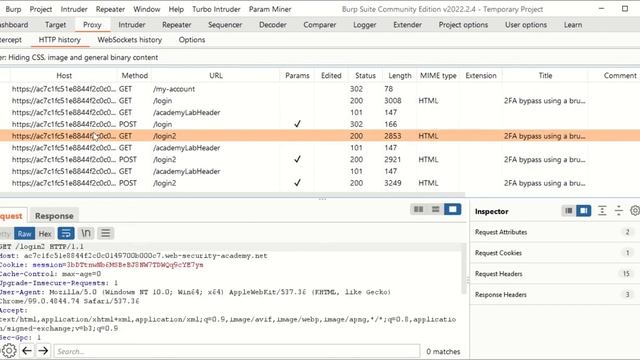Screen dimensions: 640x360
Task: Switch to the Target tab
Action: (x=56, y=24)
